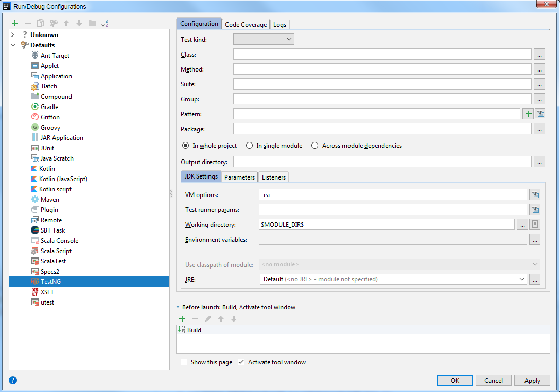Select In whole project radio button
The image size is (560, 392).
click(186, 145)
